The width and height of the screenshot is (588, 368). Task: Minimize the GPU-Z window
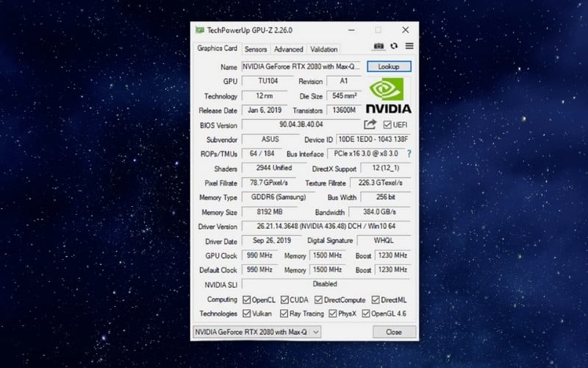pyautogui.click(x=351, y=30)
